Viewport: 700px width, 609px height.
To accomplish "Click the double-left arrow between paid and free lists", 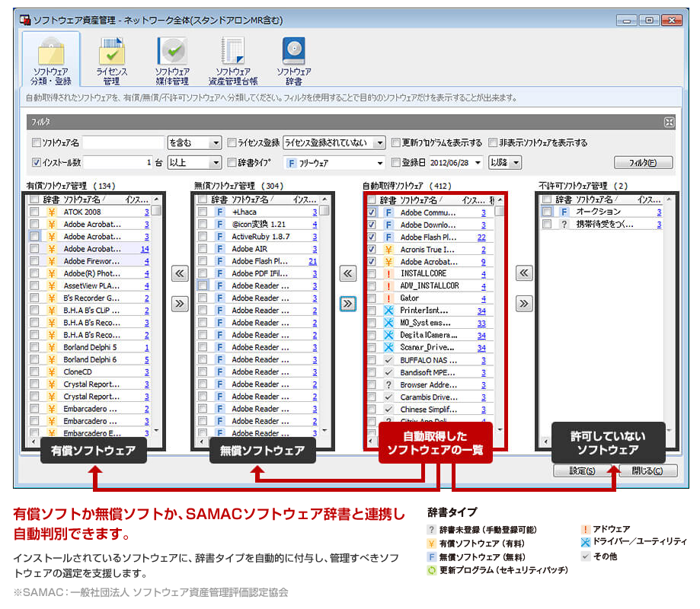I will (180, 273).
